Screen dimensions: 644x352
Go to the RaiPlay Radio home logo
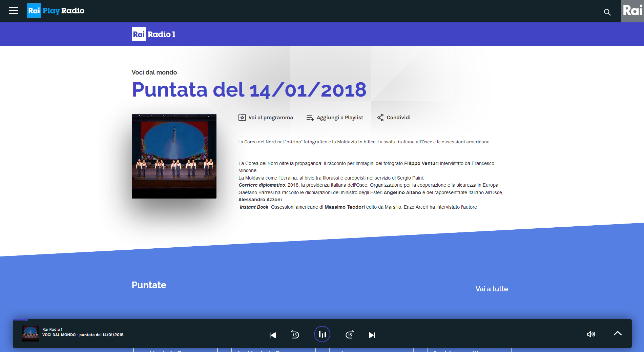56,11
